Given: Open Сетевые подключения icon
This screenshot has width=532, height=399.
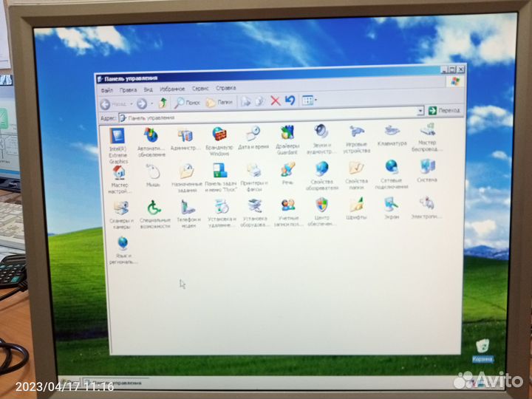Looking at the screenshot, I should point(392,174).
